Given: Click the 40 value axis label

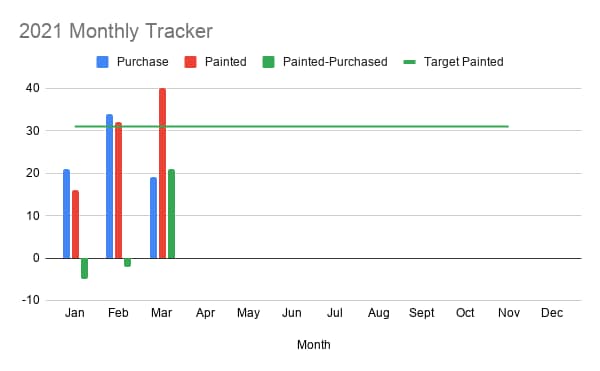Looking at the screenshot, I should (x=33, y=88).
